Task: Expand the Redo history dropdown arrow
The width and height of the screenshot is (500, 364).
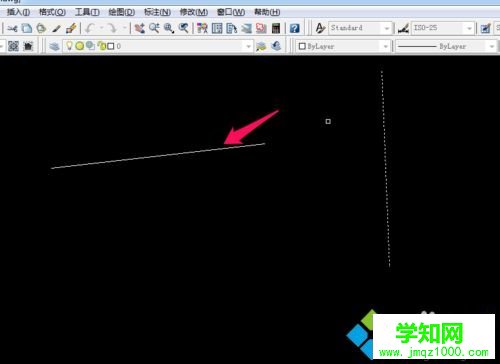Action: click(x=124, y=28)
